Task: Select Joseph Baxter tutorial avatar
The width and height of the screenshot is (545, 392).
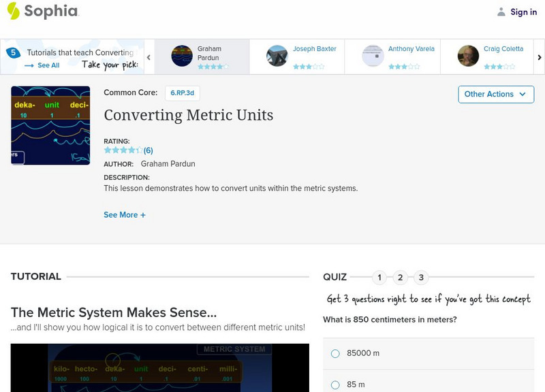Action: 277,56
